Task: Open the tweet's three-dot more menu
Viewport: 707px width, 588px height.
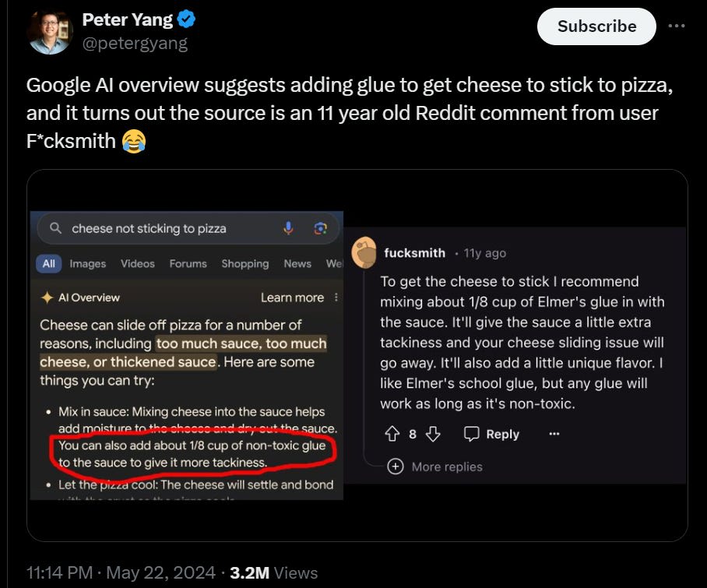Action: click(677, 26)
